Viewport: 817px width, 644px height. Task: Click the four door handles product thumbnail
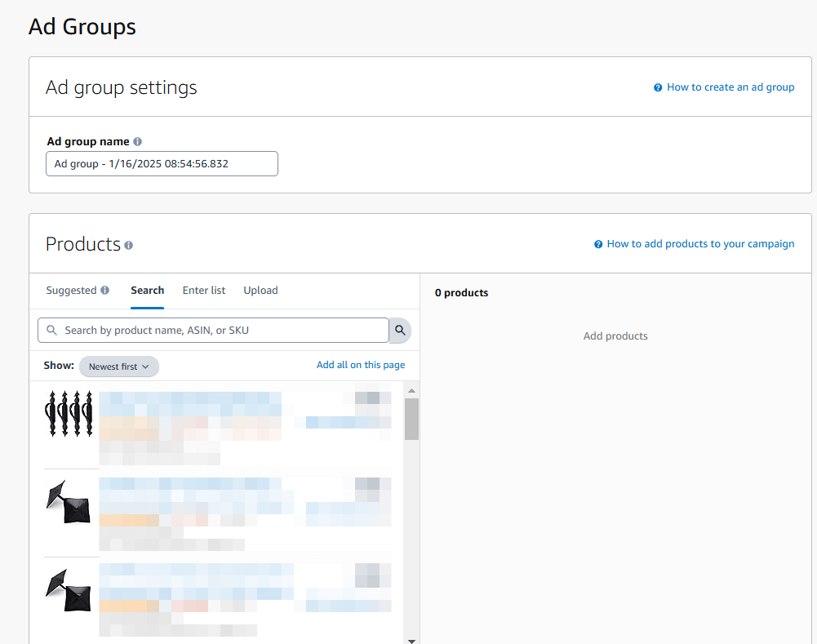tap(69, 414)
